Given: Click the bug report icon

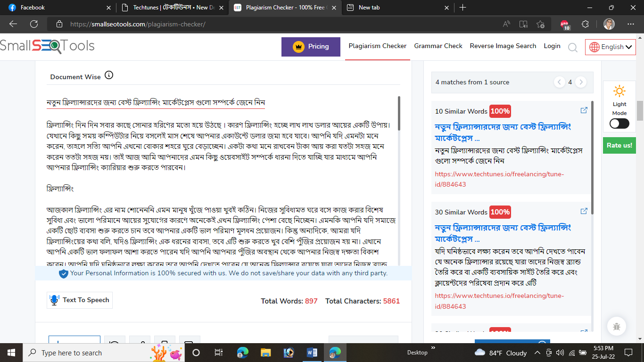Looking at the screenshot, I should 617,326.
